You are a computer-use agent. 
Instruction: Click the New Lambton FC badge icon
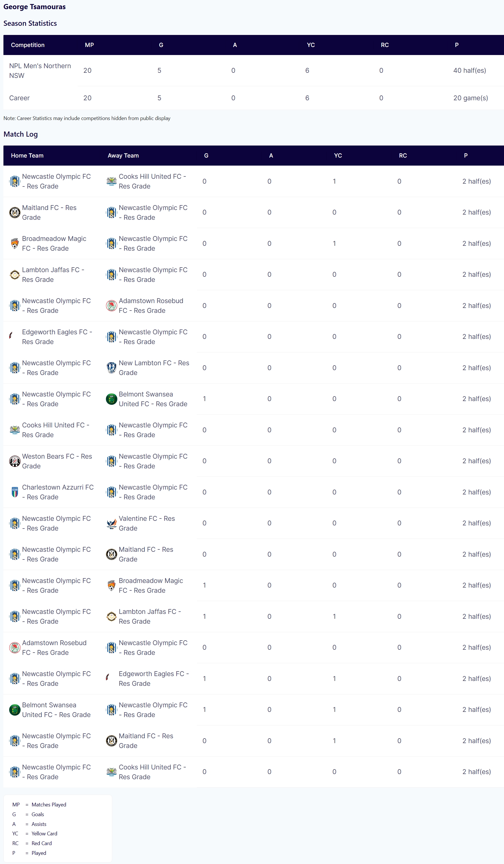coord(111,368)
